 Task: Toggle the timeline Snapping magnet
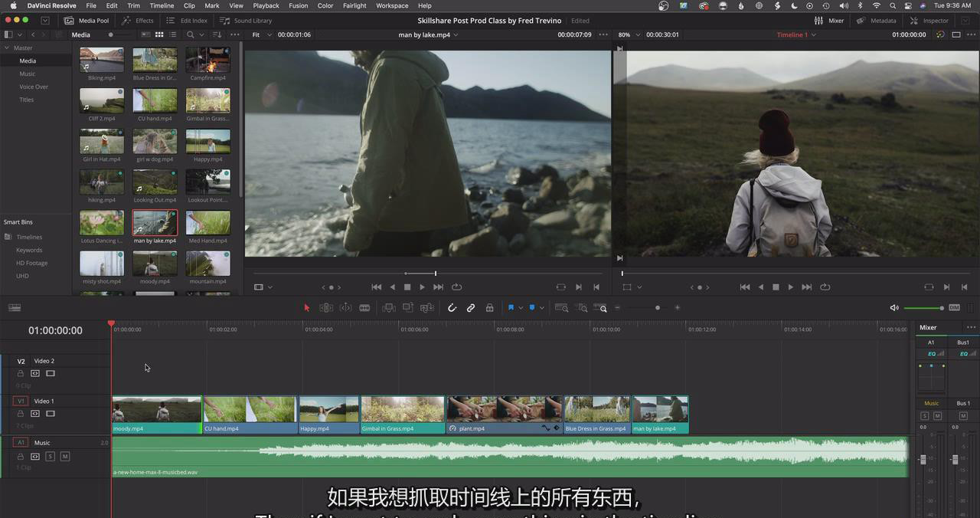[x=452, y=308]
